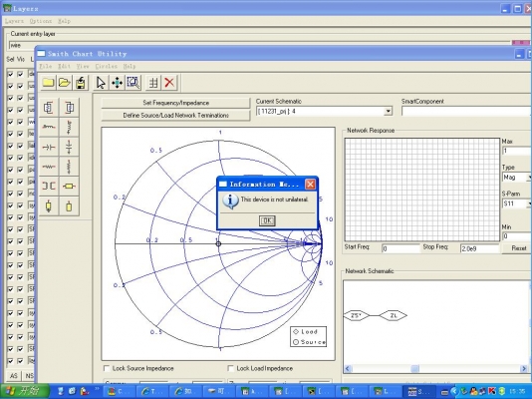Add a shunt resistor component
The width and height of the screenshot is (532, 399).
point(69,167)
